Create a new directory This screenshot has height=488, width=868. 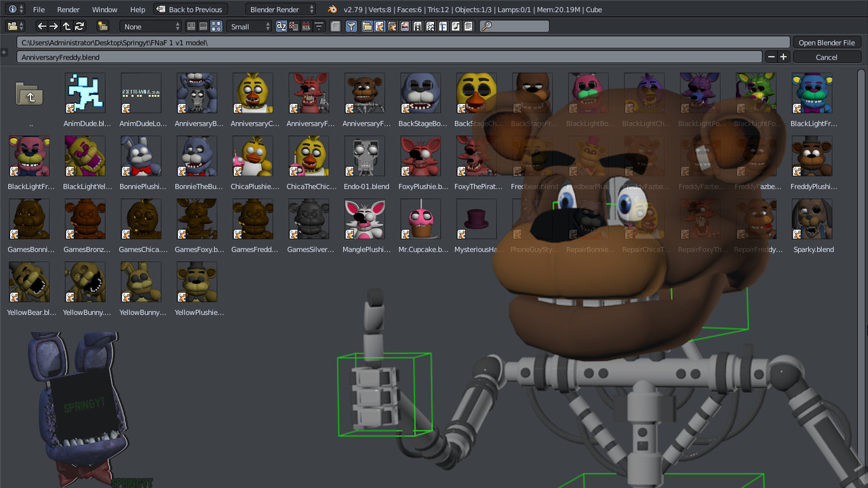click(x=103, y=26)
